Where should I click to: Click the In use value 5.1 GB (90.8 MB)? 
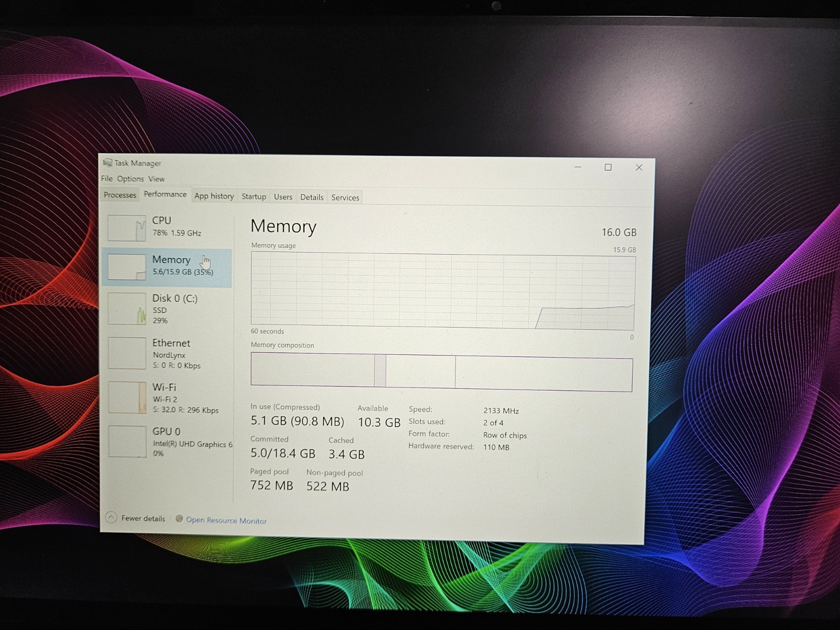point(297,421)
